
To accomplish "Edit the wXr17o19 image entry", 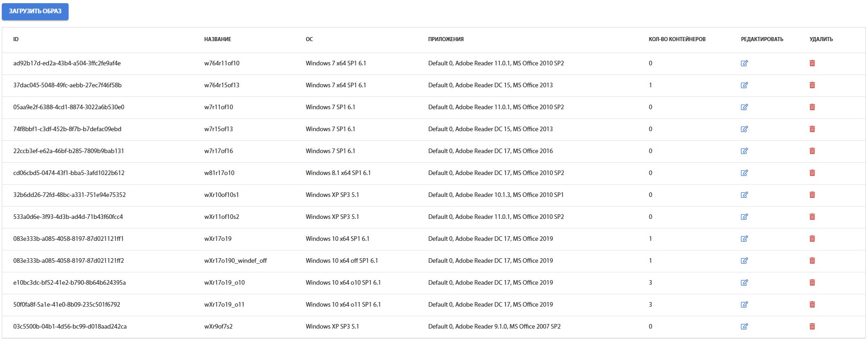I will pyautogui.click(x=744, y=239).
